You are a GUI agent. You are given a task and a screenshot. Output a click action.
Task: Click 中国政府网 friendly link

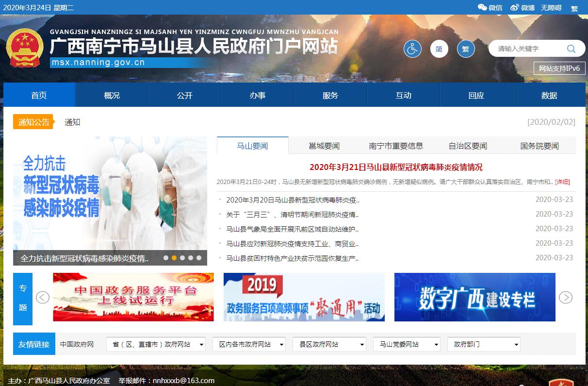point(77,344)
